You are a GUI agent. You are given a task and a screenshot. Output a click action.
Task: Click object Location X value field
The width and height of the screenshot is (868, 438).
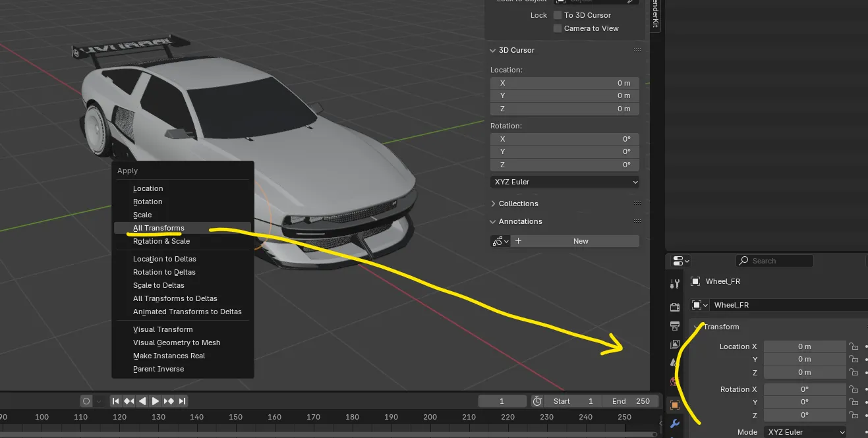coord(805,346)
